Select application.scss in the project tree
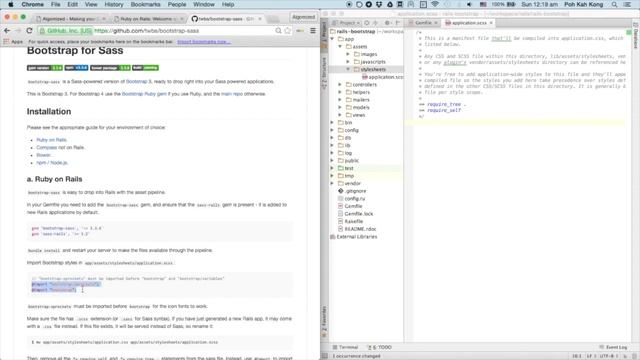The image size is (640, 360). coord(382,77)
